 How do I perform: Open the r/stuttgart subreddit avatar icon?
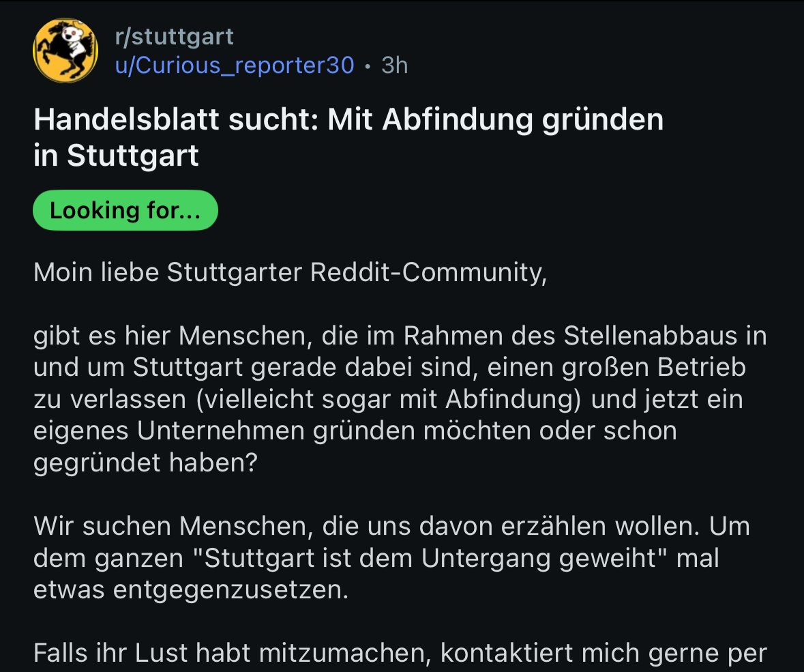click(x=65, y=50)
